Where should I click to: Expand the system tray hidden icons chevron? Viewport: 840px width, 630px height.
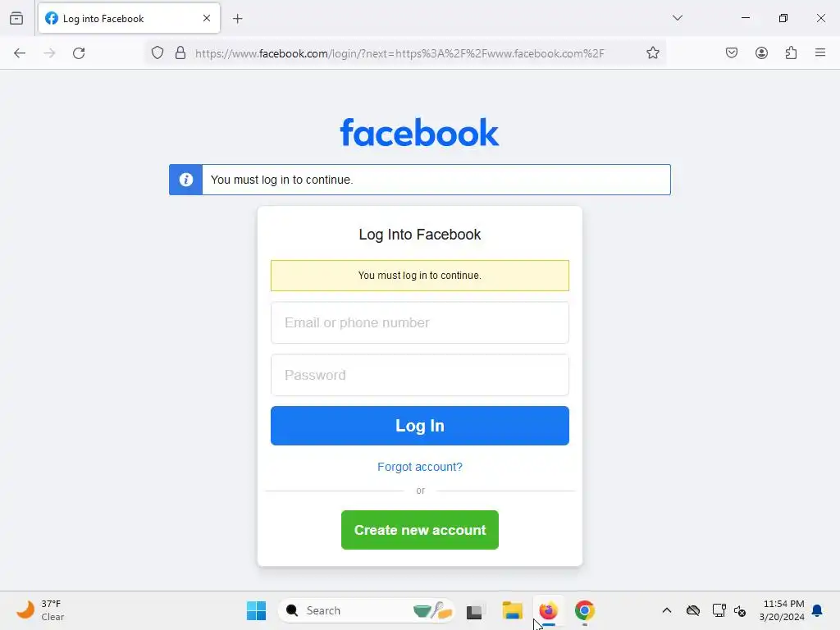(x=666, y=610)
